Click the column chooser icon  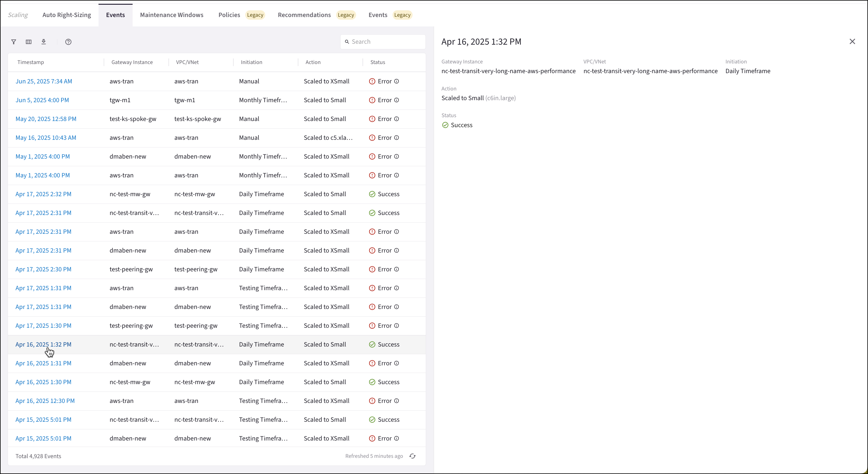click(29, 42)
